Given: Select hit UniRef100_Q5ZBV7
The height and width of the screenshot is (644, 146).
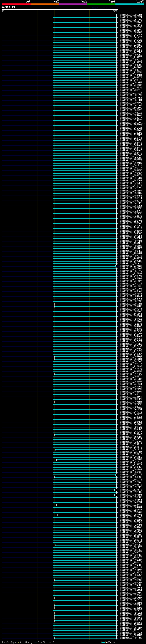Looking at the screenshot, I should coord(131,125).
